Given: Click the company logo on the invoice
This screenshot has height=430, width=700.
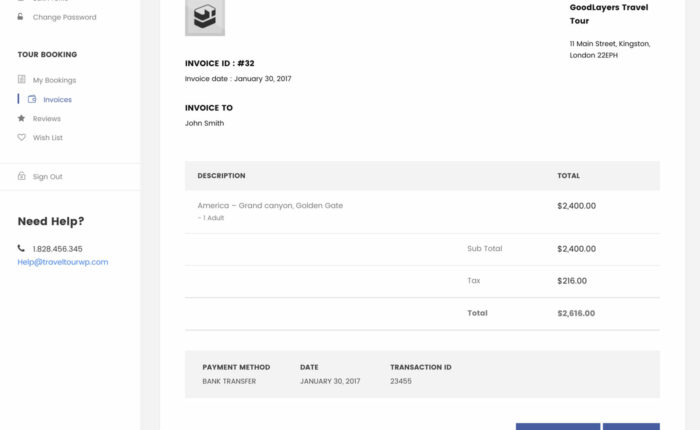Looking at the screenshot, I should point(205,17).
